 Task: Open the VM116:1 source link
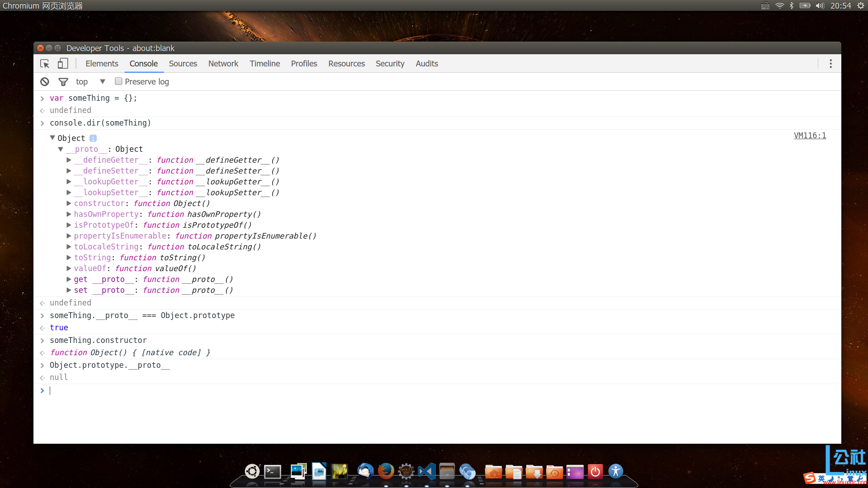coord(810,136)
